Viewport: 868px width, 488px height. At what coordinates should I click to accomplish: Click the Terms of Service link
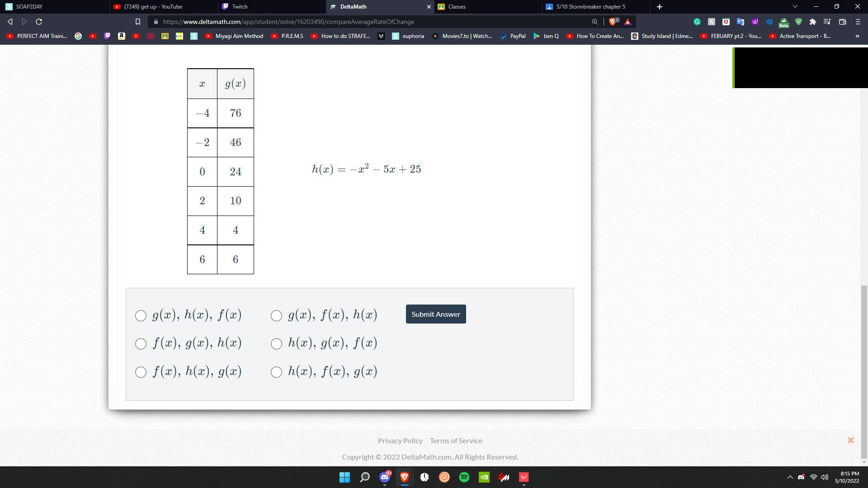click(x=456, y=441)
